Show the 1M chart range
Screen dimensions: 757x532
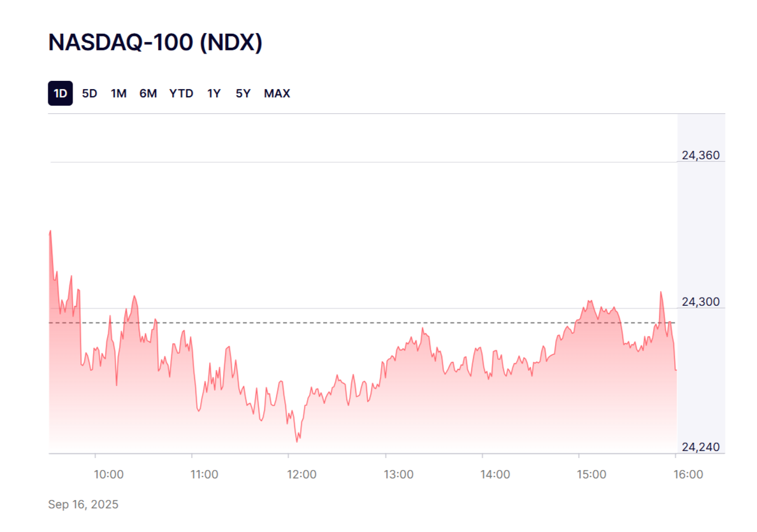[119, 94]
